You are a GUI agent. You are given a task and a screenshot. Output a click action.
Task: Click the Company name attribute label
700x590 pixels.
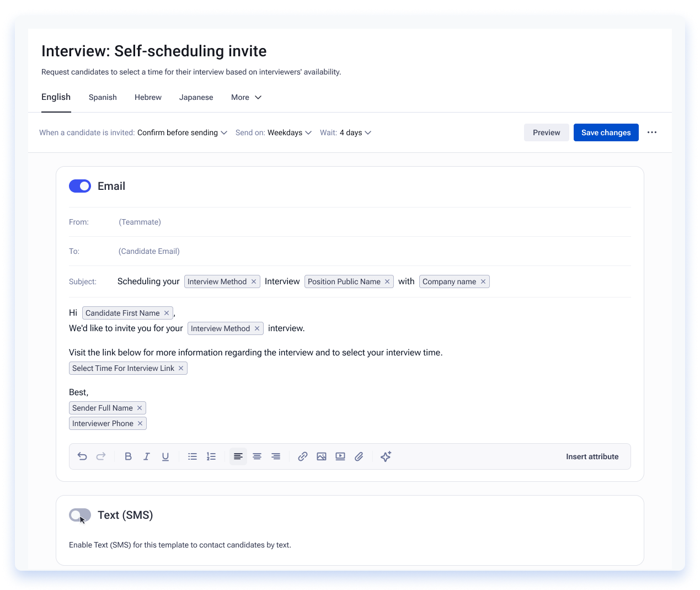pos(449,281)
